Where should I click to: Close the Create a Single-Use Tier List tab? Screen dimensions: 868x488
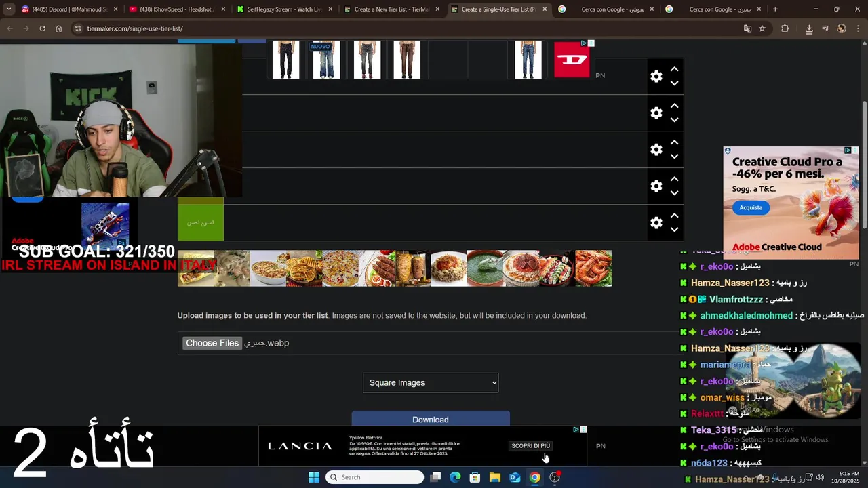(545, 9)
